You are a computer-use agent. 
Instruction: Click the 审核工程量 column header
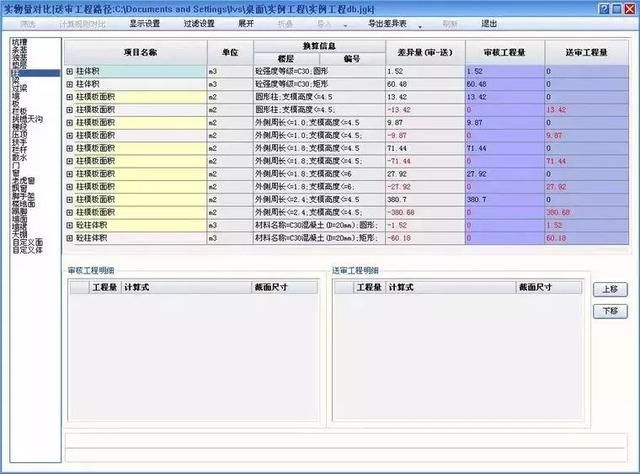(x=505, y=52)
